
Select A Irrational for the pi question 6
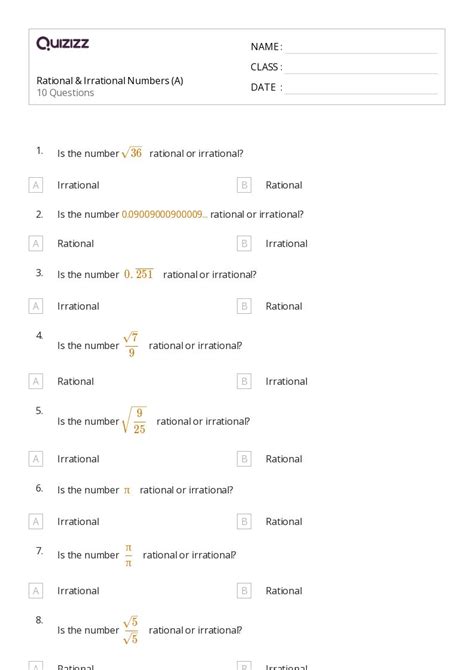click(35, 521)
